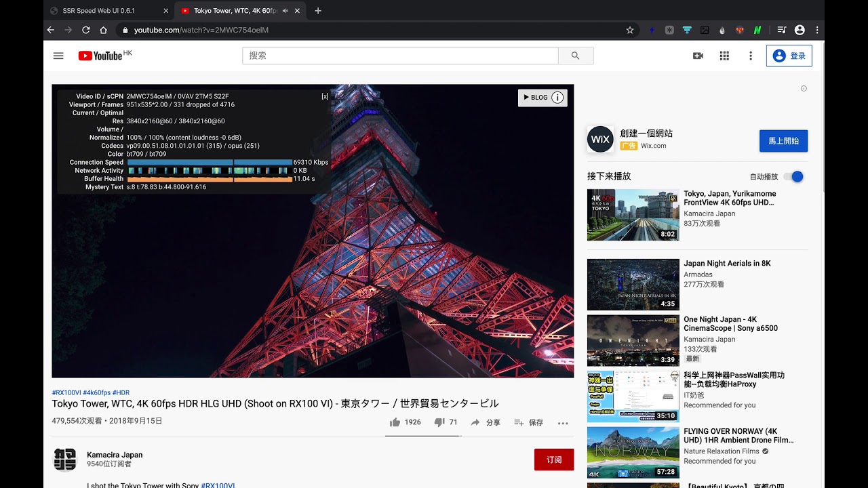Focus the 搜索 search input field
Image resolution: width=868 pixels, height=488 pixels.
click(x=400, y=56)
